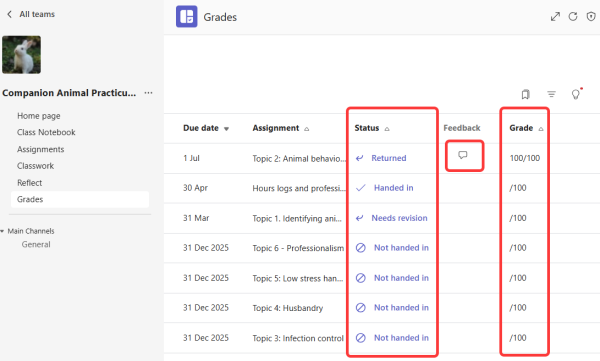
Task: Open Hours logs and professional assignment
Action: point(299,188)
